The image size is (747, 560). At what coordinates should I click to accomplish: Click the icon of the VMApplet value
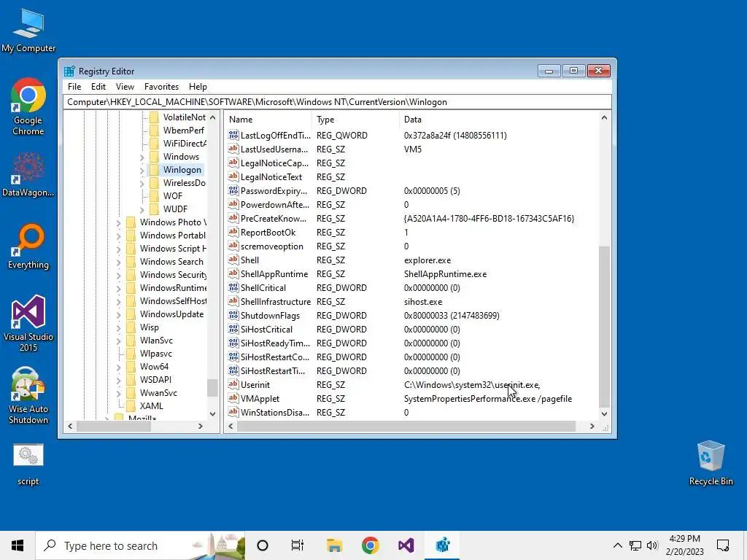coord(233,398)
